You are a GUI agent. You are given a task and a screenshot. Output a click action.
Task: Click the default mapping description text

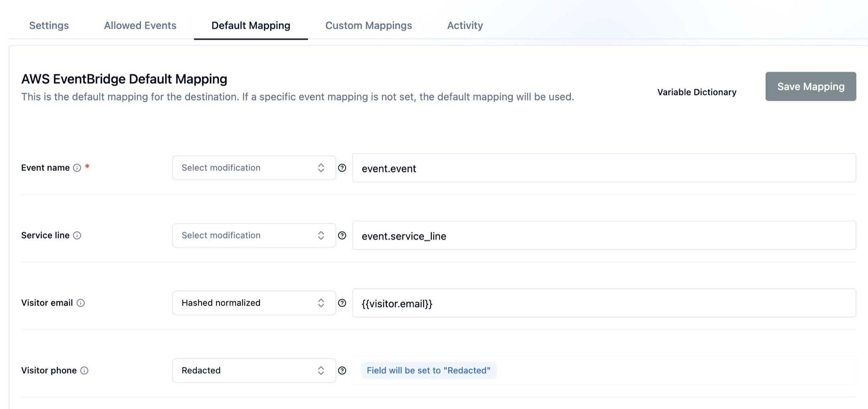(297, 97)
